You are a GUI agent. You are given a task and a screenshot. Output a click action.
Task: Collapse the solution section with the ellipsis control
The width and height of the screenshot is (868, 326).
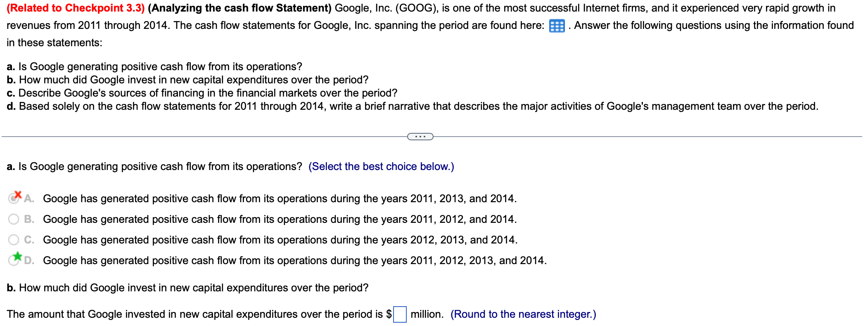coord(420,136)
